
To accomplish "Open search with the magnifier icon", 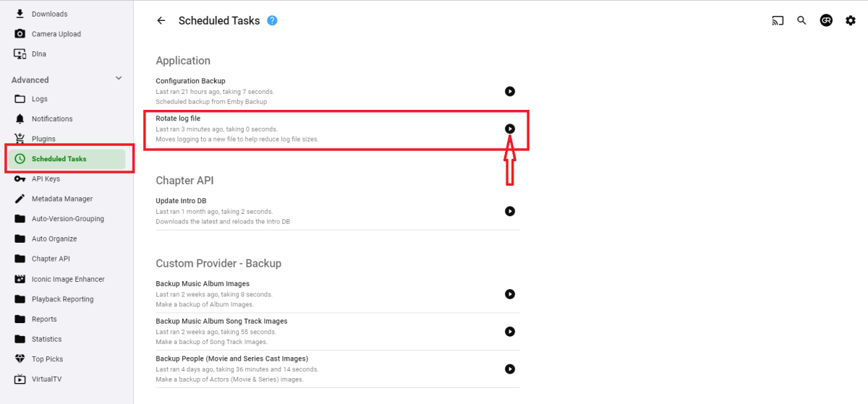I will pos(801,20).
